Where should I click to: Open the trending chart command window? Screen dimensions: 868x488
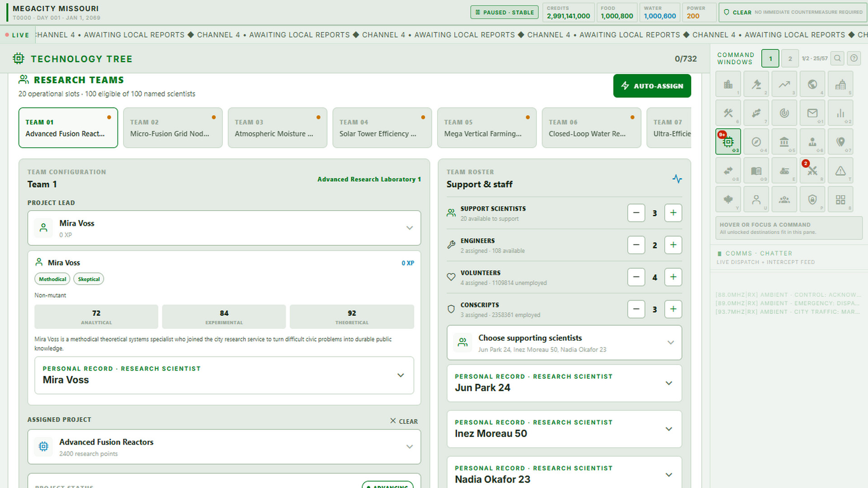tap(784, 84)
